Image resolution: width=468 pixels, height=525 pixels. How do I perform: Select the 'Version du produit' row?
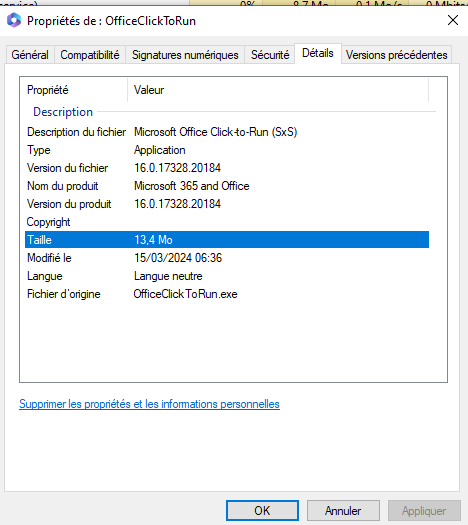point(227,204)
